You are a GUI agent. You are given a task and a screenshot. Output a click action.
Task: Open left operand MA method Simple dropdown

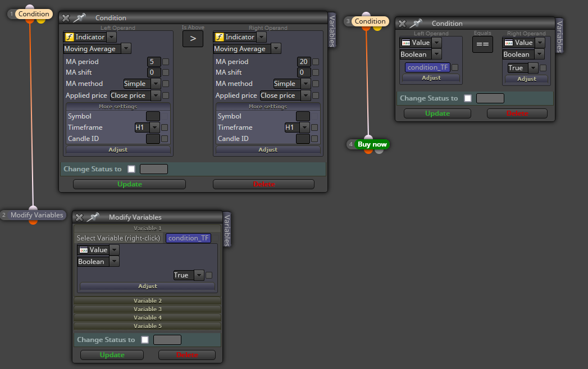click(156, 84)
